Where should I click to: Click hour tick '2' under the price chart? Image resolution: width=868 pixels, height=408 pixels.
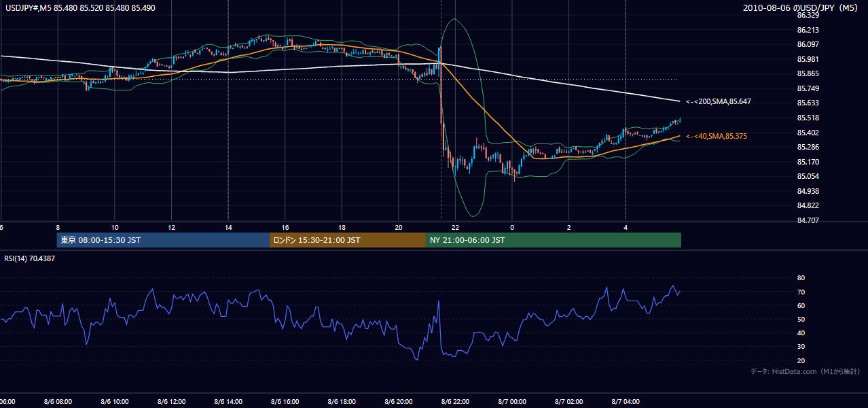tap(569, 228)
